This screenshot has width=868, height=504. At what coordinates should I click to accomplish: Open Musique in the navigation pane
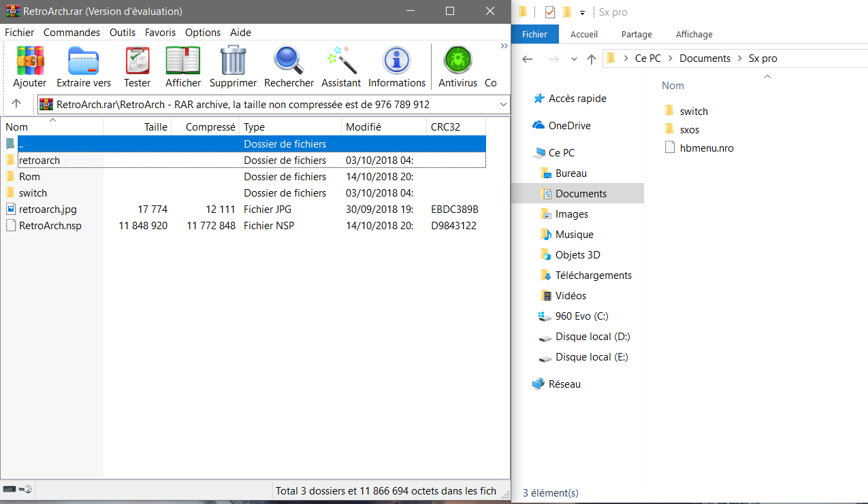click(x=574, y=235)
